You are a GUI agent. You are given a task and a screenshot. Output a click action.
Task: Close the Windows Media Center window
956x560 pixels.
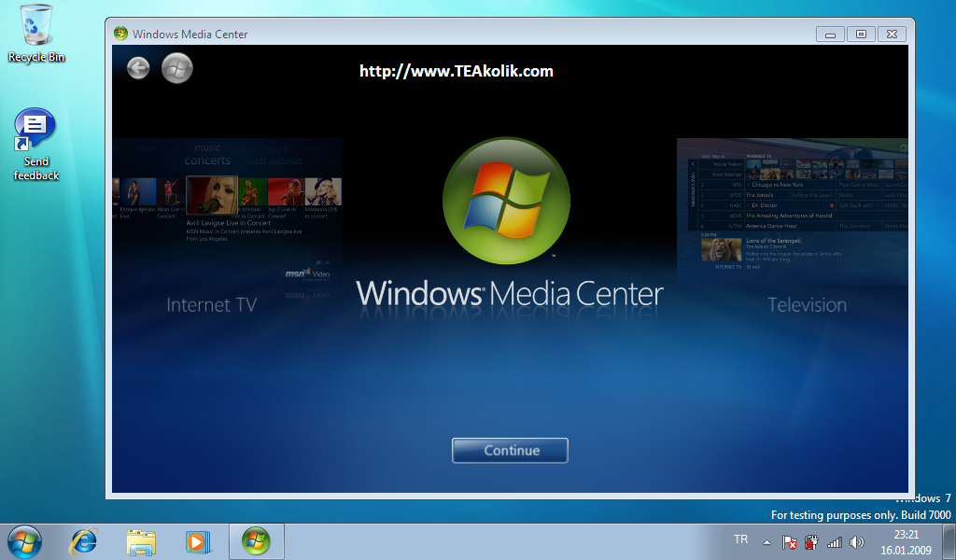892,35
